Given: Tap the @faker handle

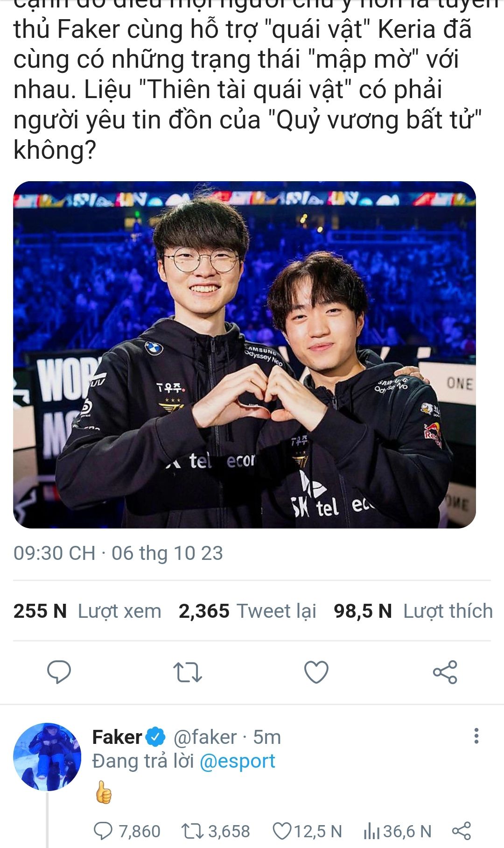Looking at the screenshot, I should pos(205,737).
